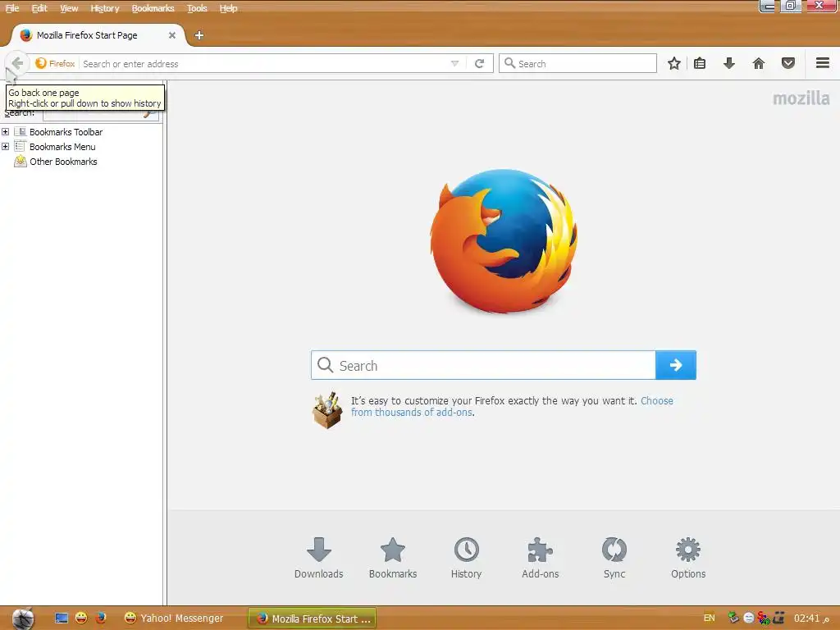Open the Tools menu
This screenshot has width=840, height=630.
coord(197,8)
